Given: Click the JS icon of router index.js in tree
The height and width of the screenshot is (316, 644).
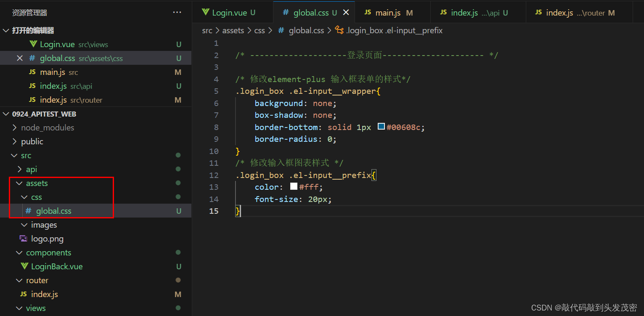Looking at the screenshot, I should click(24, 294).
